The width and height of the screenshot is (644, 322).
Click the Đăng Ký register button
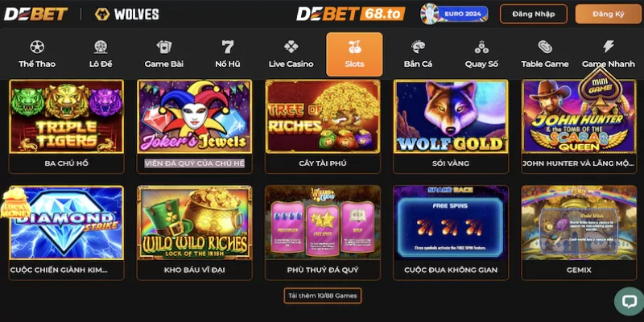tap(609, 14)
